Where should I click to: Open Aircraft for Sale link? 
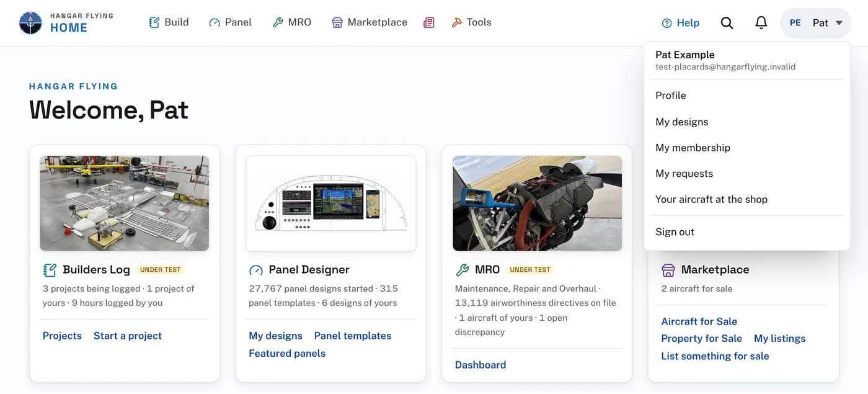(699, 321)
